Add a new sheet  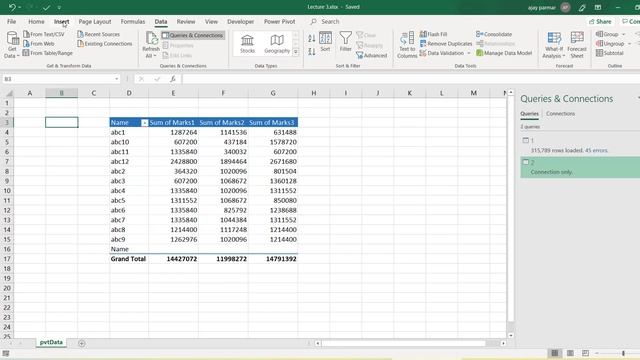pos(82,343)
